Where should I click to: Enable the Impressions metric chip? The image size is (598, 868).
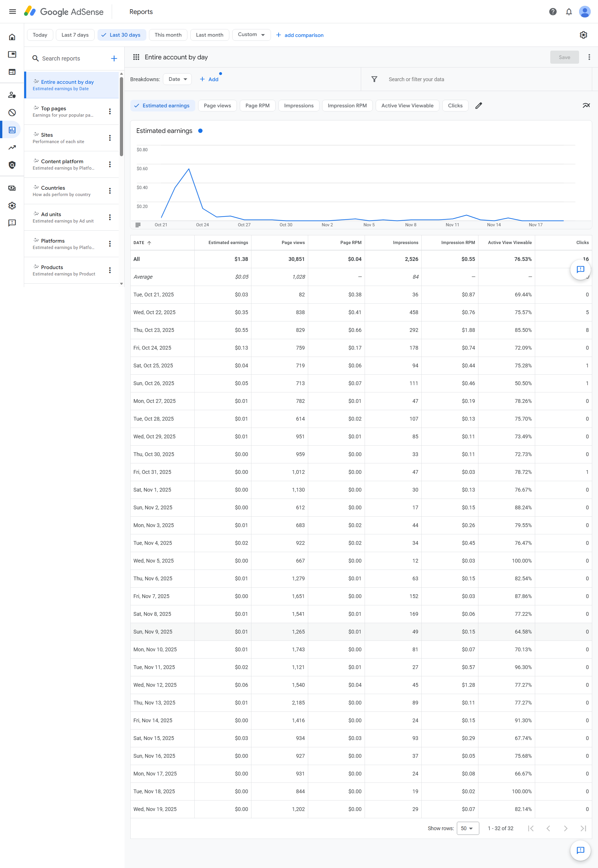(x=299, y=106)
